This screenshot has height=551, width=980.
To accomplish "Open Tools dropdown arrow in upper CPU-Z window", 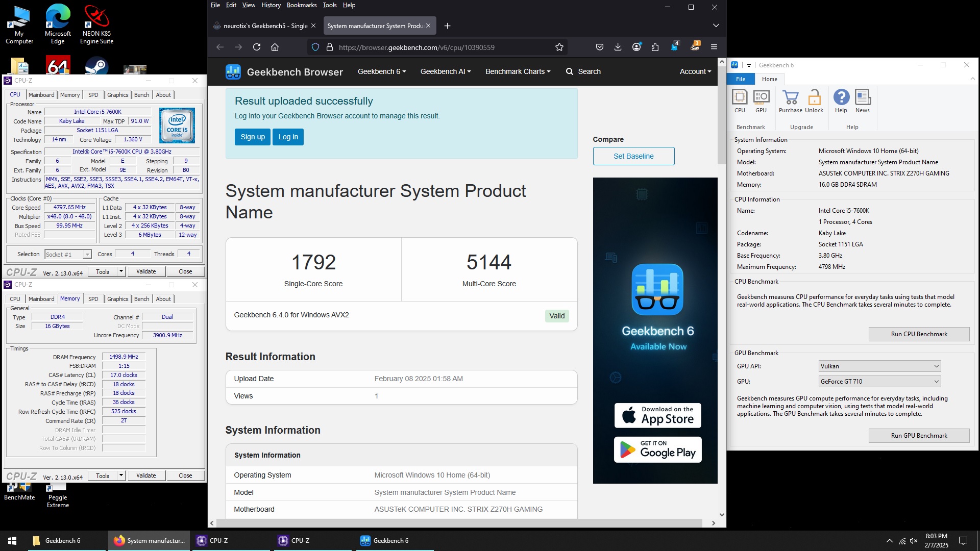I will 121,271.
